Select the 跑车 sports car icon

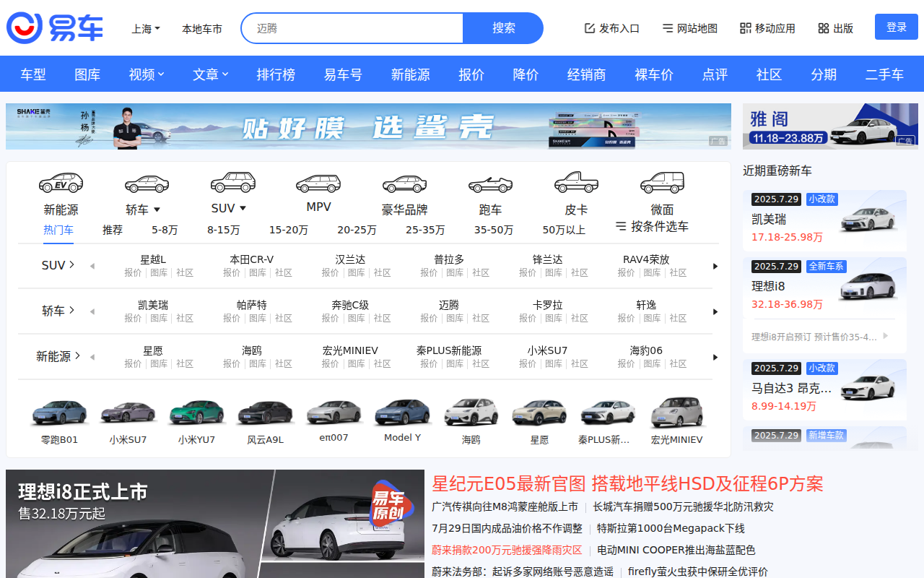click(x=490, y=184)
